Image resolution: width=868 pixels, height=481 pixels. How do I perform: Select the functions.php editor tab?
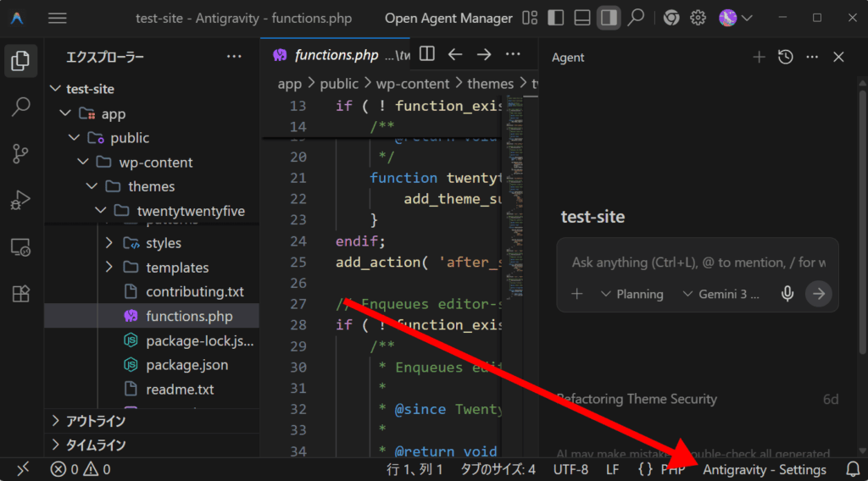click(335, 55)
